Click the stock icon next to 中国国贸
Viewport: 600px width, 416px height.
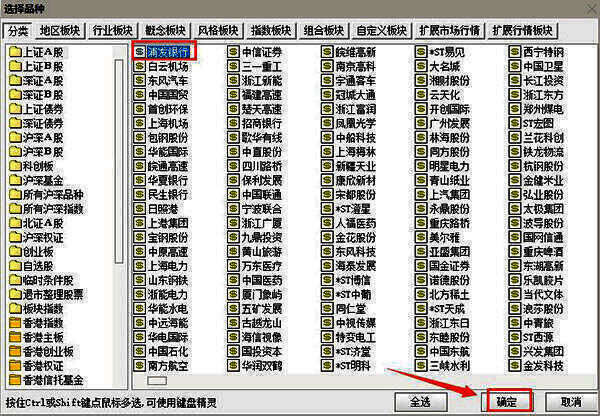(x=140, y=95)
